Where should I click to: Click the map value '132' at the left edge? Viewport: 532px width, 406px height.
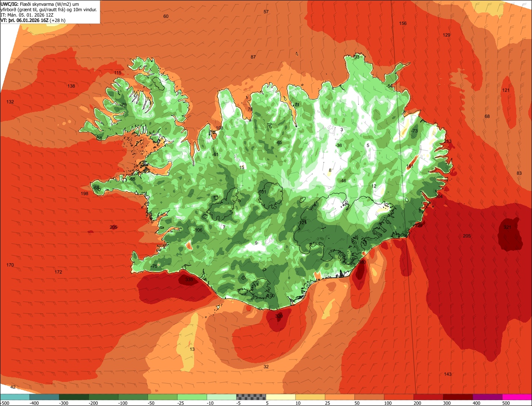click(10, 102)
